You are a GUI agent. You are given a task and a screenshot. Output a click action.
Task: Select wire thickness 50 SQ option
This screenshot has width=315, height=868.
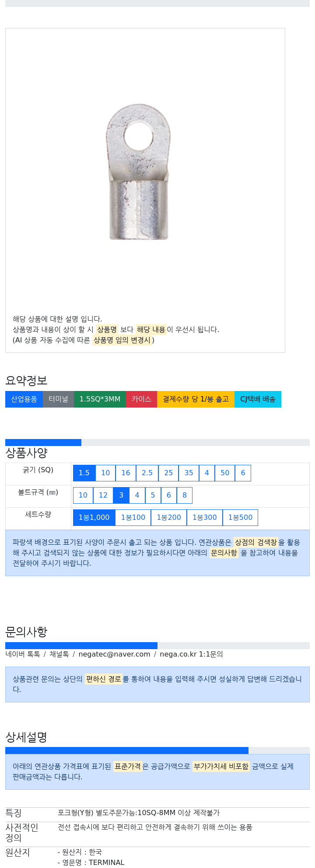click(225, 473)
